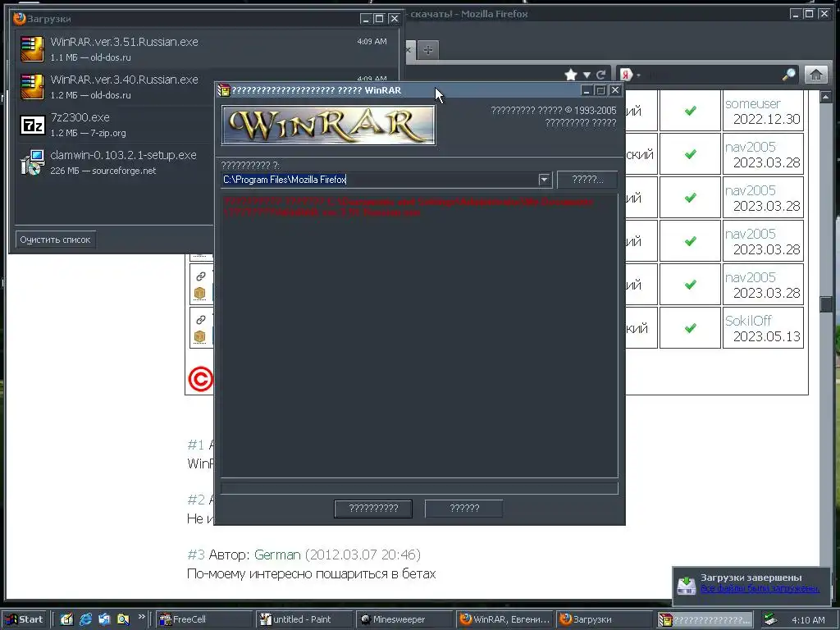Click the checkmark in the someuser row
Image resolution: width=840 pixels, height=630 pixels.
pyautogui.click(x=691, y=111)
